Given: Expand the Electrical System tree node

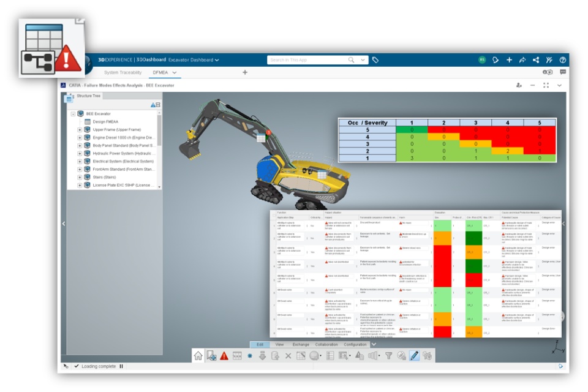Looking at the screenshot, I should tap(80, 162).
